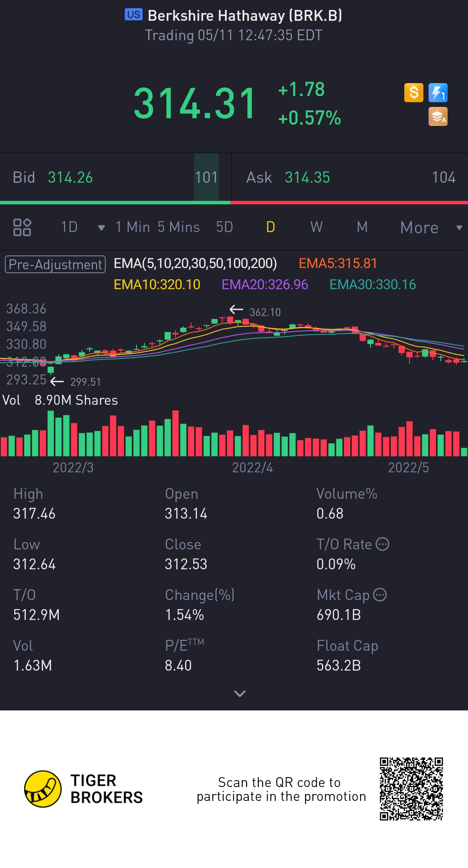The height and width of the screenshot is (868, 468).
Task: Select the daily D chart tab
Action: (270, 227)
